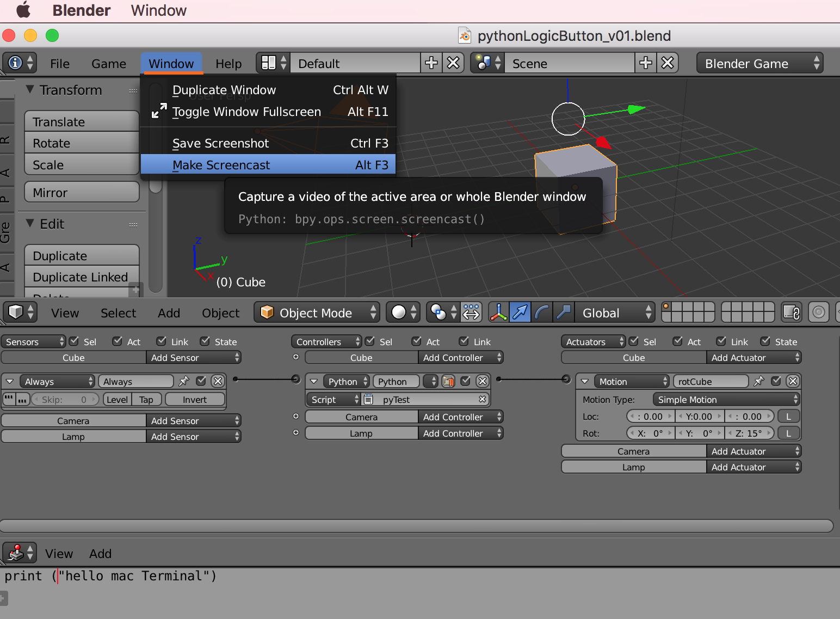Delete the current Scene
840x619 pixels.
[x=667, y=63]
